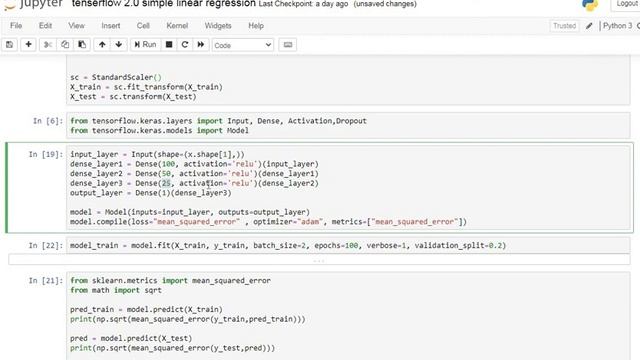Open the Help menu
Image resolution: width=640 pixels, height=360 pixels.
256,26
